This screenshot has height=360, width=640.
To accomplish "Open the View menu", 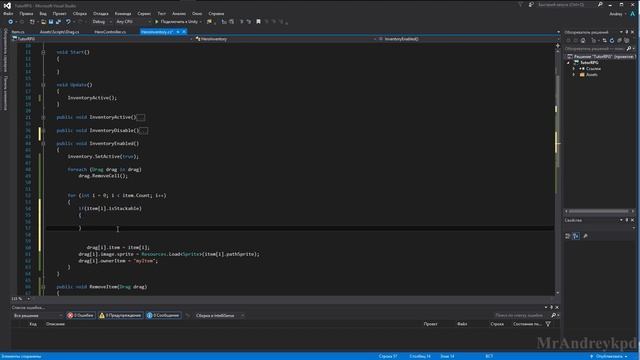I will (x=43, y=13).
